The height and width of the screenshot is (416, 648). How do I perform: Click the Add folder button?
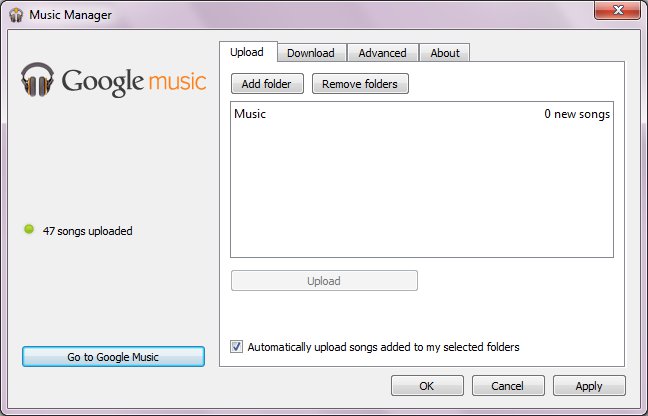267,84
